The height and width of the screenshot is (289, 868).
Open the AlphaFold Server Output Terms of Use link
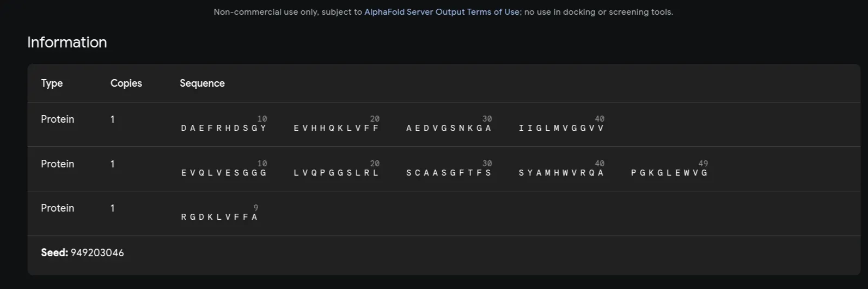pos(442,11)
